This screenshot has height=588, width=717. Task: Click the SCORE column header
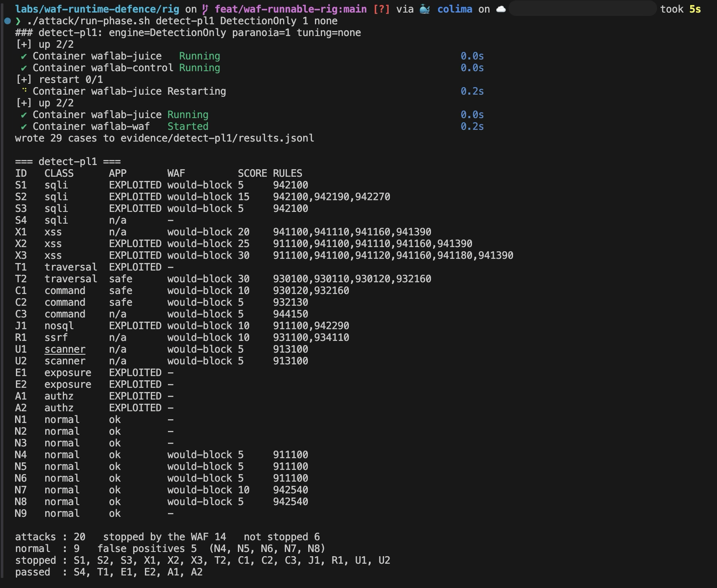(252, 173)
